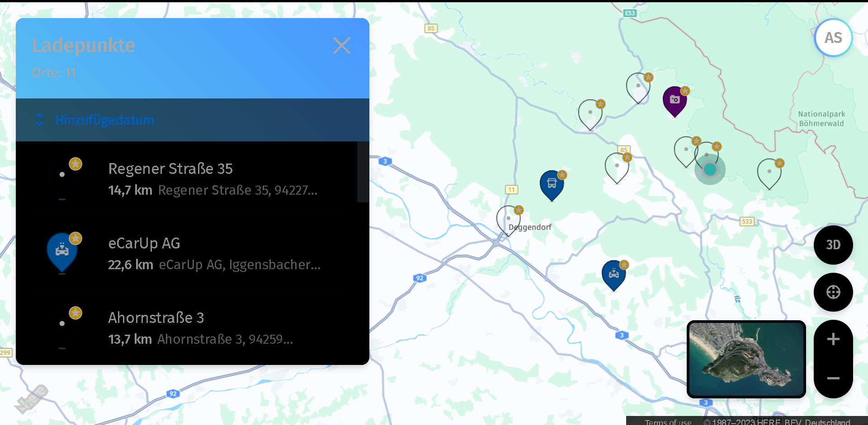Center map on current location
This screenshot has height=425, width=868.
click(x=833, y=292)
